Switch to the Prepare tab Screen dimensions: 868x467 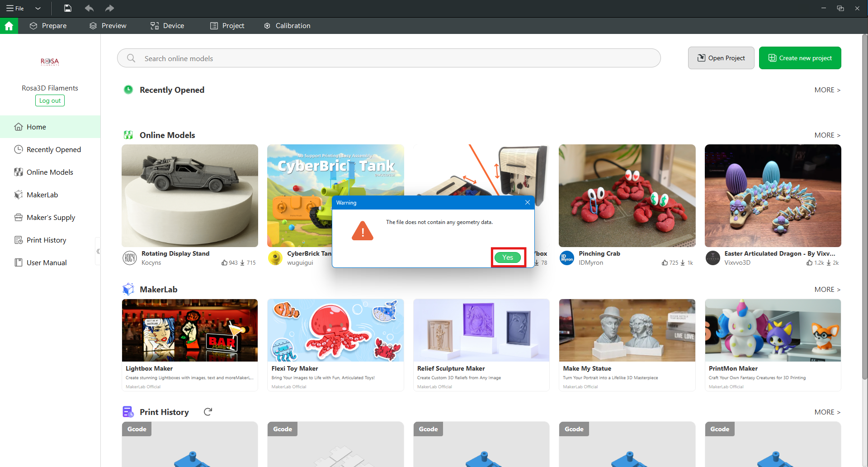pos(48,26)
